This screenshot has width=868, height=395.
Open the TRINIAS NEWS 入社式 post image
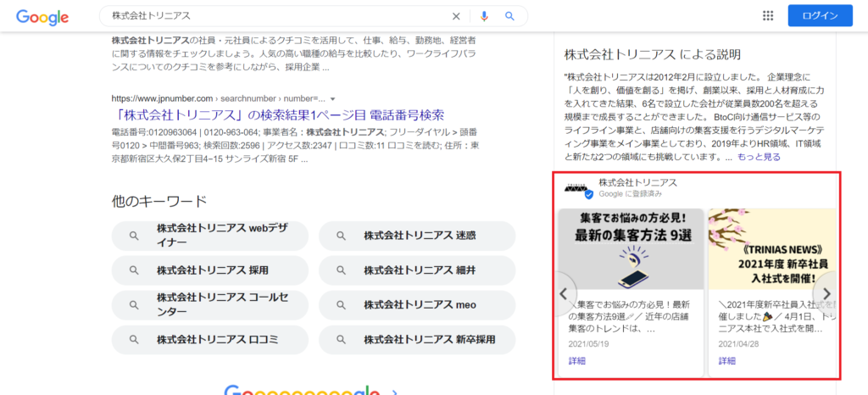point(771,249)
